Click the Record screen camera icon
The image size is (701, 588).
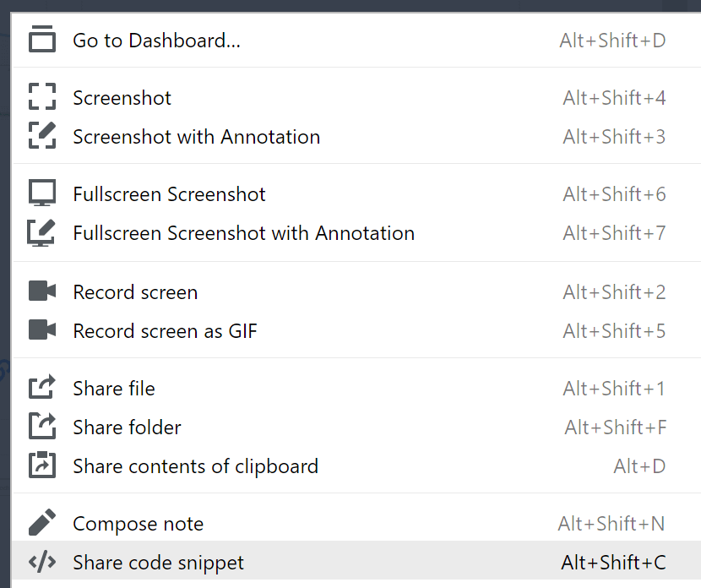(x=42, y=291)
